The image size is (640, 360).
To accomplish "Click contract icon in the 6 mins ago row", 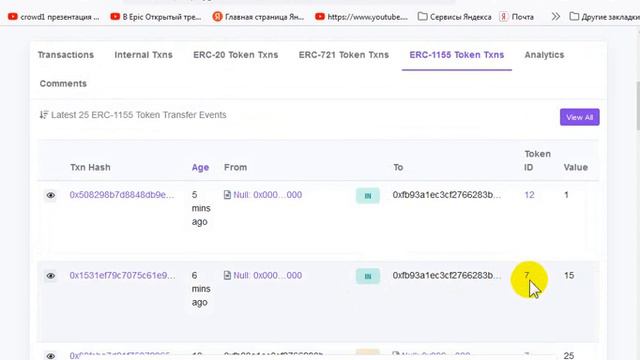I will click(227, 276).
